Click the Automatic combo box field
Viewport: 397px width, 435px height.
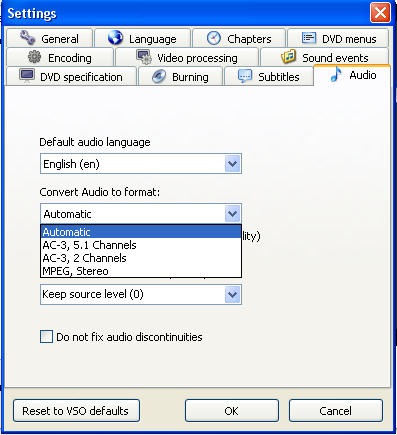(x=141, y=214)
